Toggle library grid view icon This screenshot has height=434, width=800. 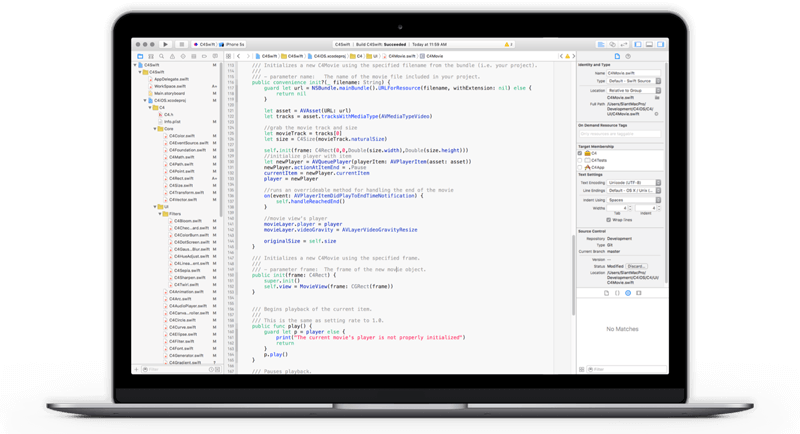[582, 369]
